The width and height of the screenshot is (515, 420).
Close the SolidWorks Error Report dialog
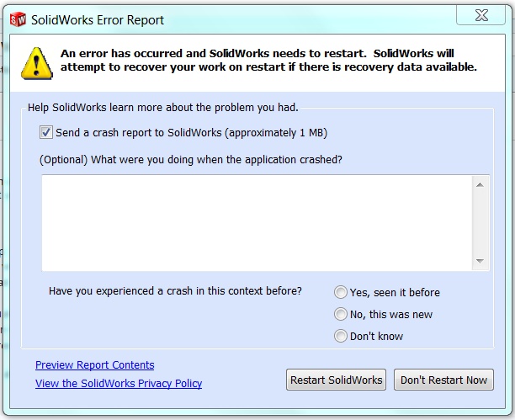coord(481,15)
